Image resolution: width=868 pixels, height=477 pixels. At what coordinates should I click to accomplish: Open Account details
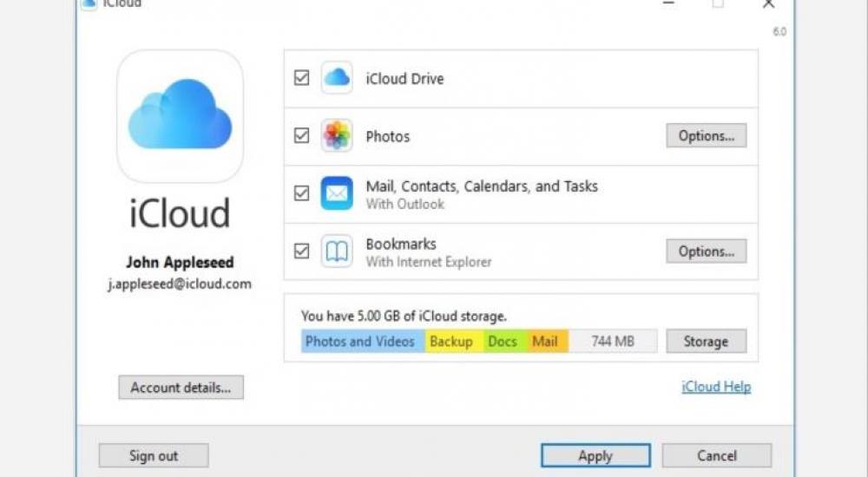pyautogui.click(x=181, y=388)
